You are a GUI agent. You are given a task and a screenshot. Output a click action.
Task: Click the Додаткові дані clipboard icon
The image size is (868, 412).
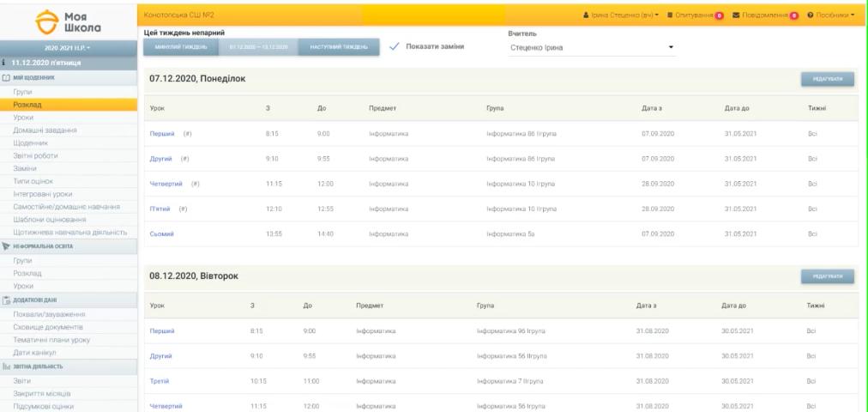[x=6, y=299]
